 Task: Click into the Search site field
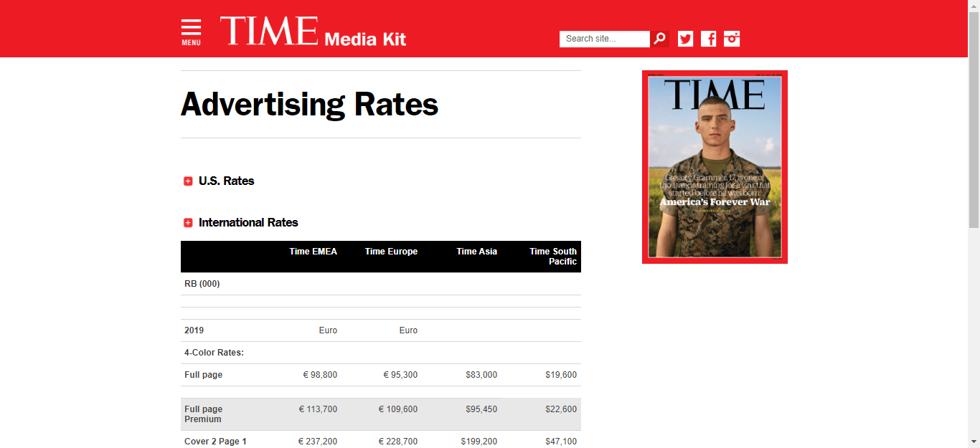[x=604, y=39]
